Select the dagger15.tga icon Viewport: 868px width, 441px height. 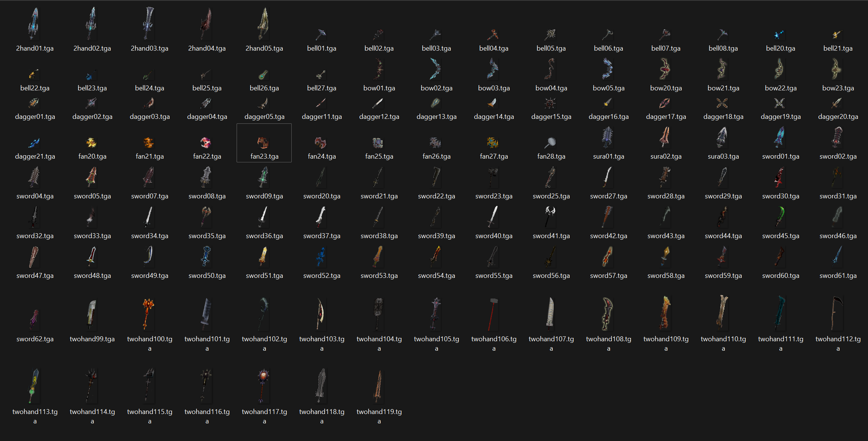[x=550, y=103]
